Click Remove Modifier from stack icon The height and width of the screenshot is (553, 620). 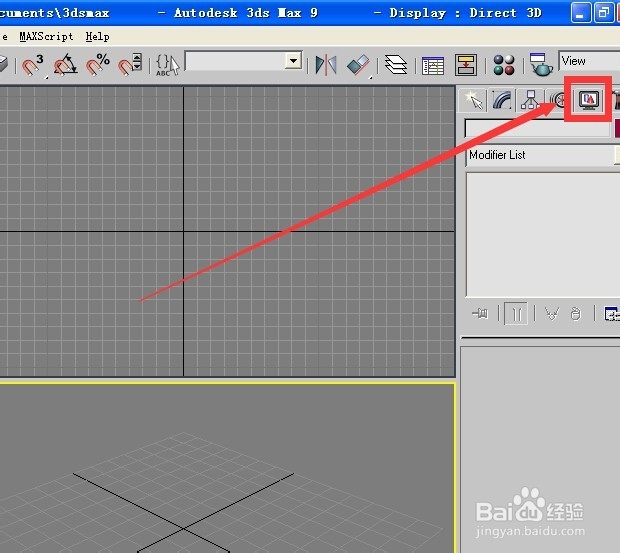point(576,314)
